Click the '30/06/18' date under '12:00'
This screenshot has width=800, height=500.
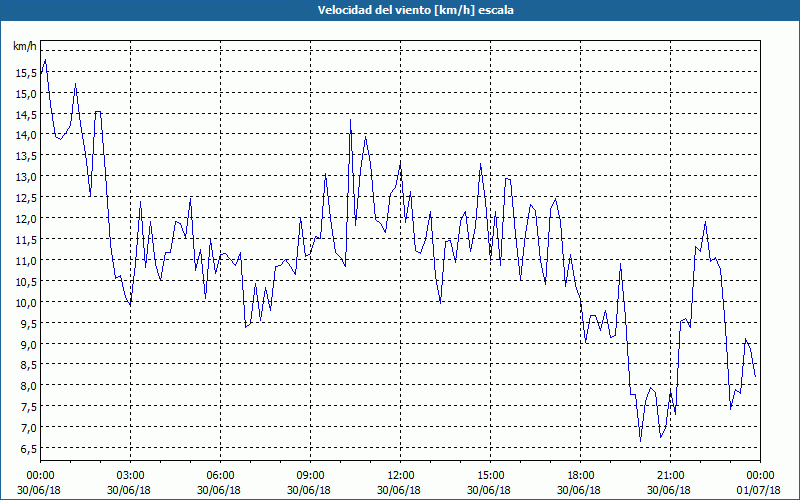click(398, 490)
